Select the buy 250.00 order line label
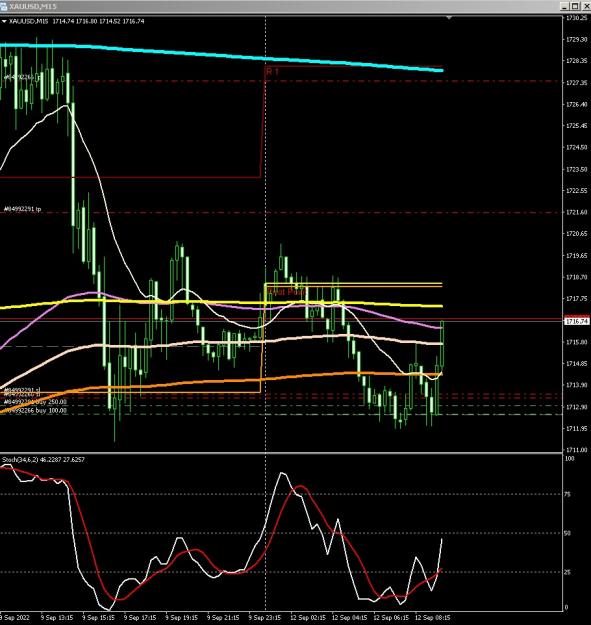The width and height of the screenshot is (591, 625). [35, 402]
